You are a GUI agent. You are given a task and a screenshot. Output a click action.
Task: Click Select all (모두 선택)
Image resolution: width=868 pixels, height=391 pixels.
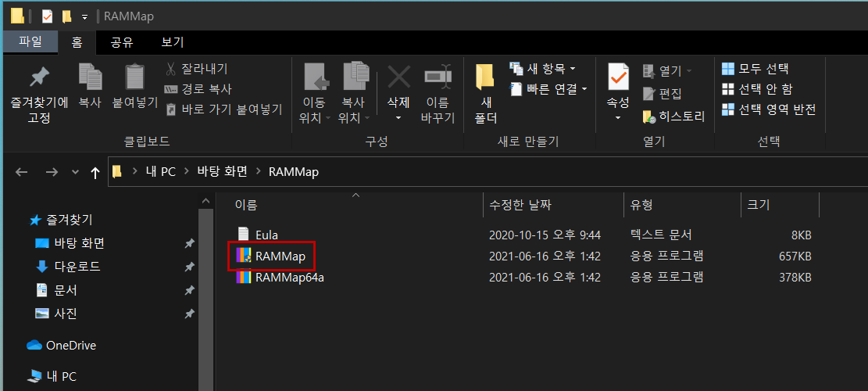[755, 69]
